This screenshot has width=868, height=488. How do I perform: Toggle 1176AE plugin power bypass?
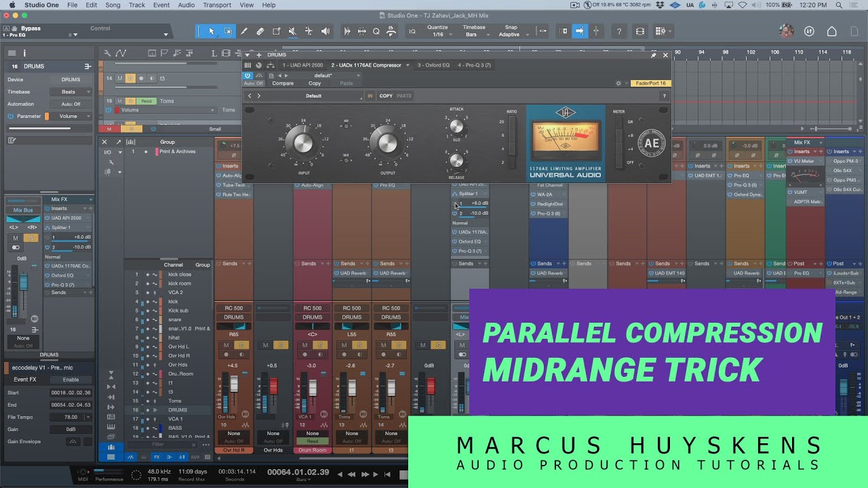click(248, 75)
